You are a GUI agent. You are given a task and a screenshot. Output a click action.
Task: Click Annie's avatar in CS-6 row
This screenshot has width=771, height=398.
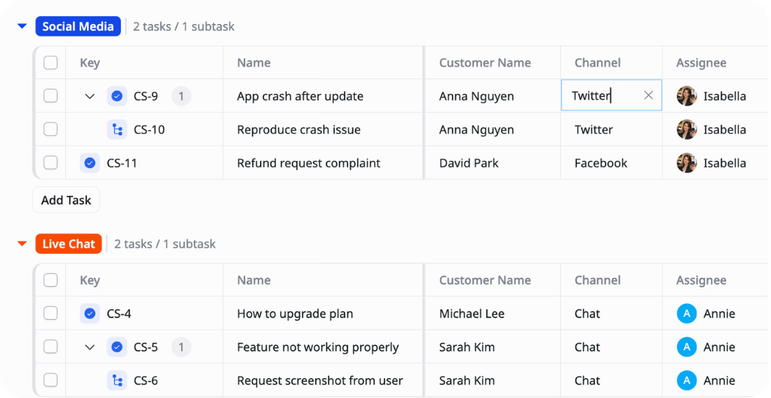coord(686,380)
